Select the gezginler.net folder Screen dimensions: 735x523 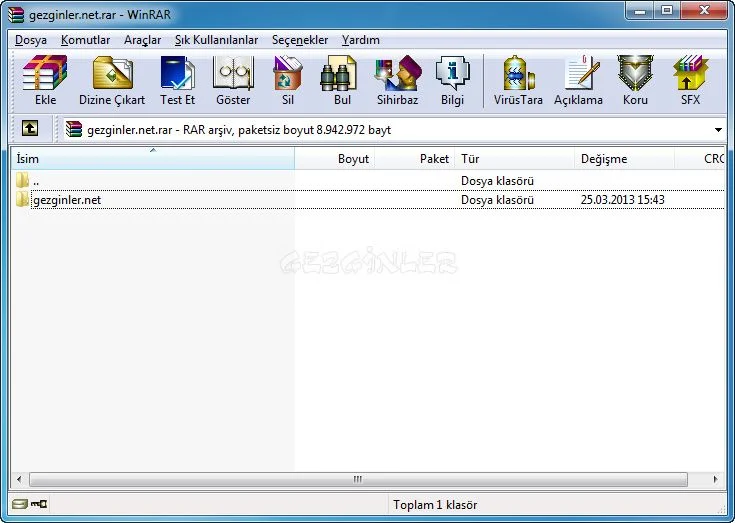point(66,200)
